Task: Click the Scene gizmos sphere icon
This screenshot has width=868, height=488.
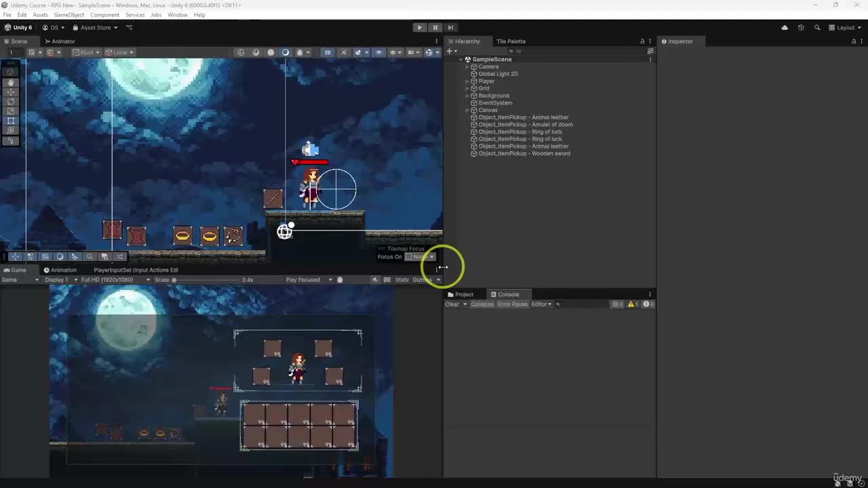Action: (429, 52)
